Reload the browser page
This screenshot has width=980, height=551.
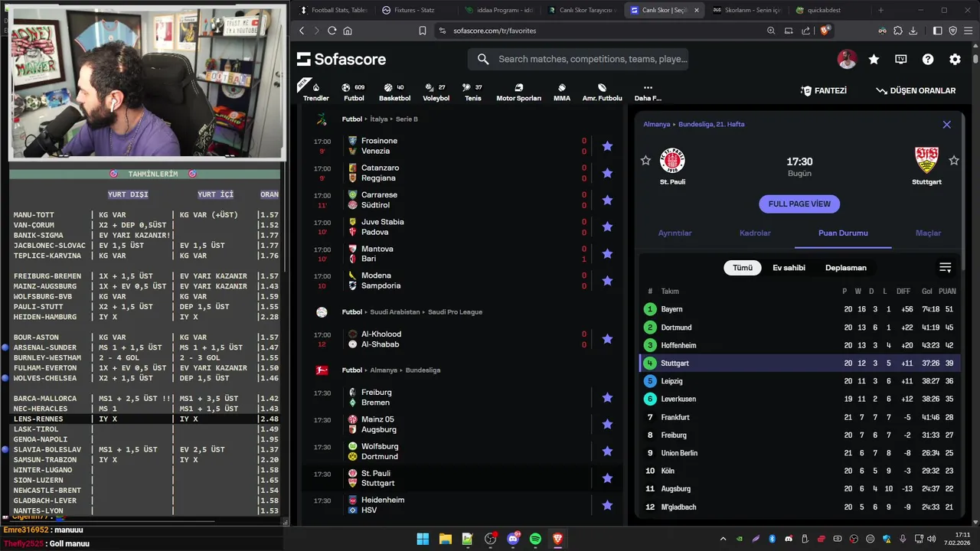coord(332,31)
